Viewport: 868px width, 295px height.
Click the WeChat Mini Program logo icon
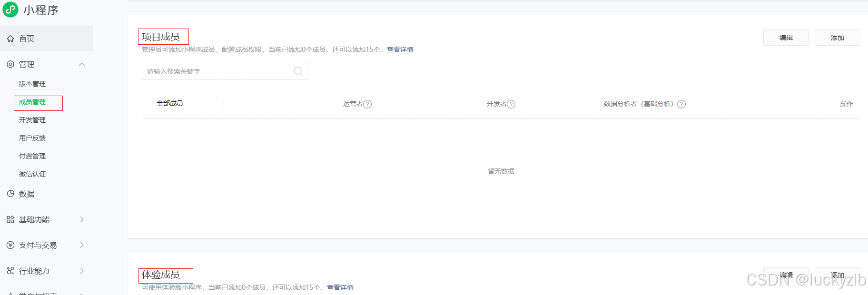[x=10, y=10]
